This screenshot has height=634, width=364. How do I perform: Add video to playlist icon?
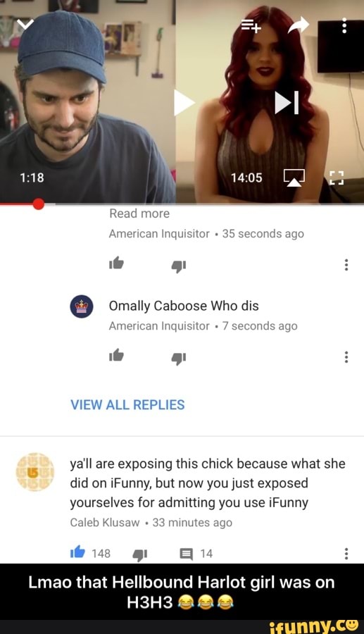point(251,26)
